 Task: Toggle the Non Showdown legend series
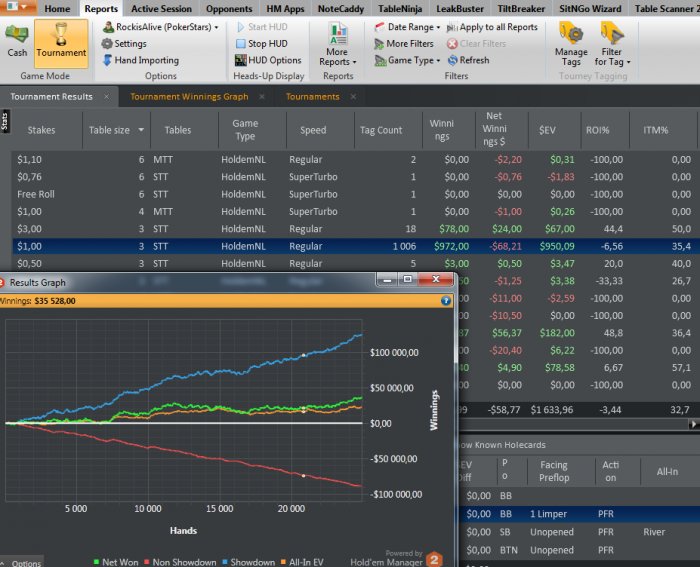(180, 562)
